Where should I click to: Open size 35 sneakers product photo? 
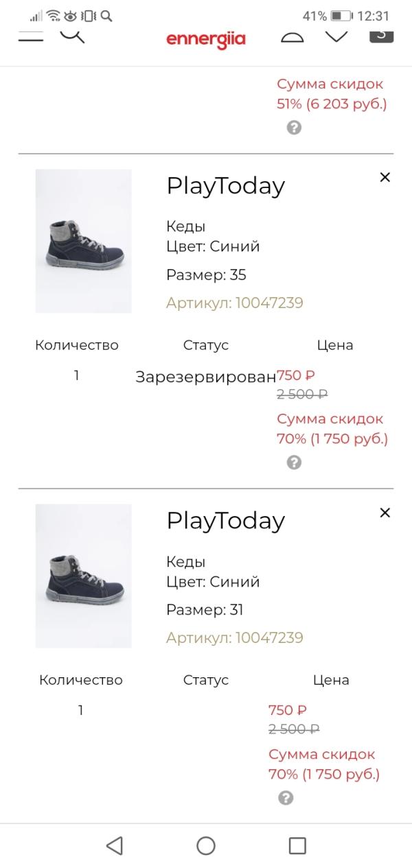point(83,241)
